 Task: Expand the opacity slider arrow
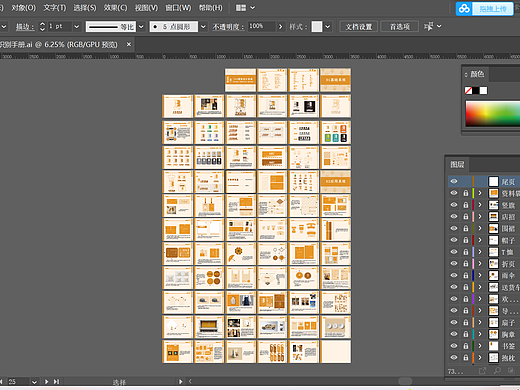tap(281, 27)
